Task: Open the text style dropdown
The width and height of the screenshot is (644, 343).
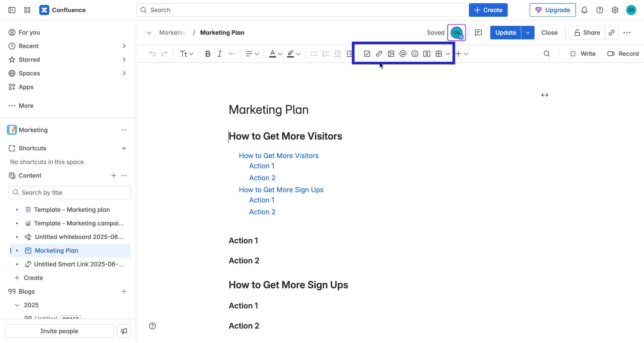Action: point(186,53)
